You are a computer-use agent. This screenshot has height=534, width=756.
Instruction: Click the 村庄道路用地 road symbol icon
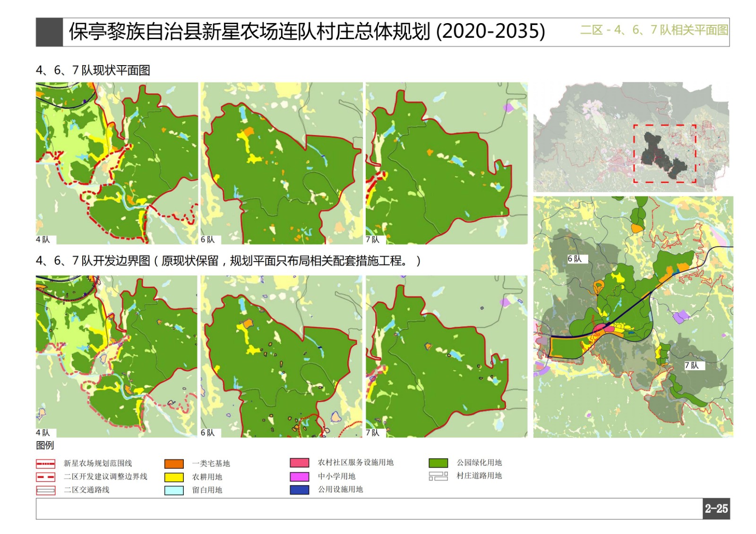438,476
